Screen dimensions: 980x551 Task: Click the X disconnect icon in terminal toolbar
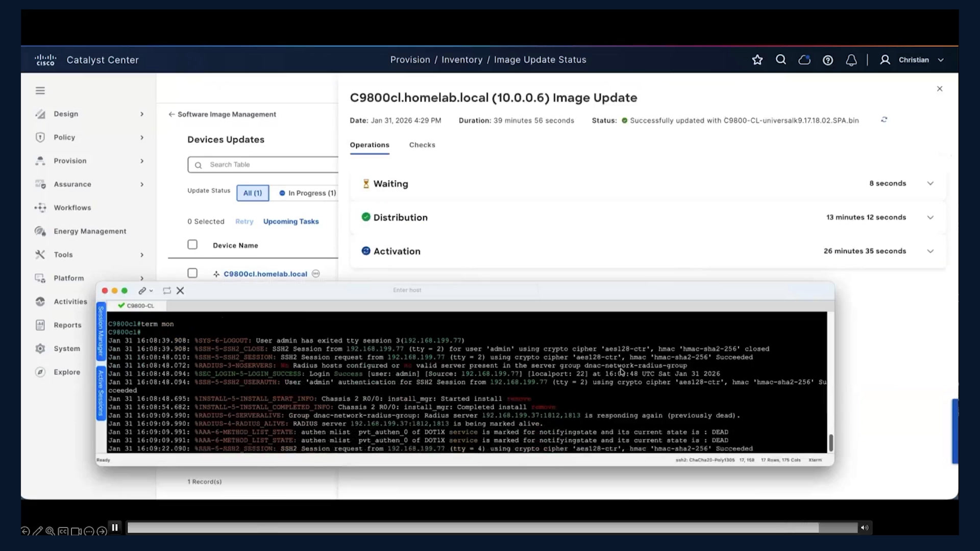[x=180, y=290]
